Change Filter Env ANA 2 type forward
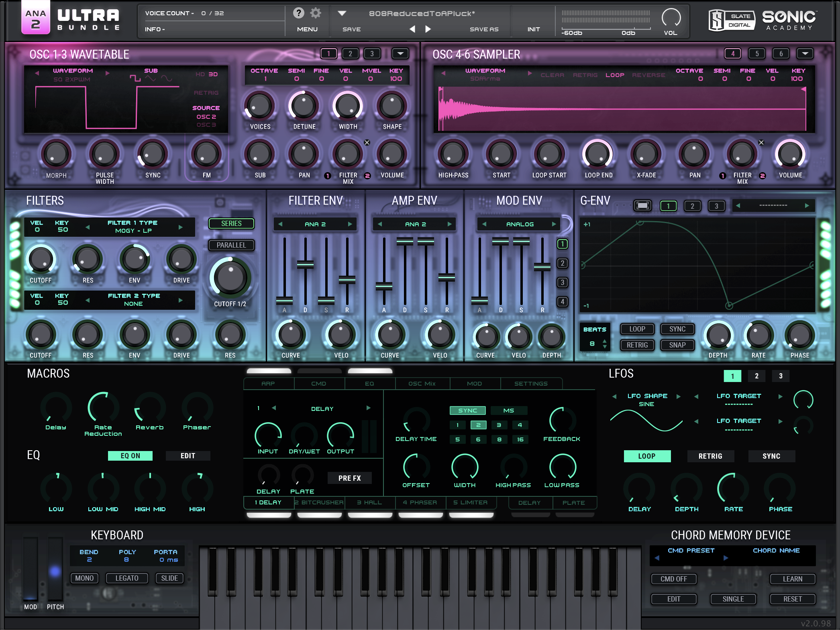Image resolution: width=840 pixels, height=630 pixels. (350, 224)
